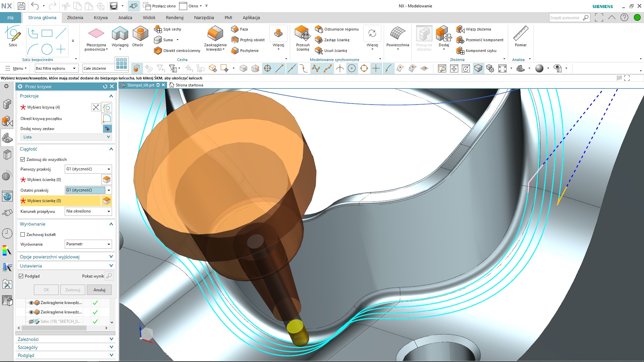Click the reverse curve direction icon

(96, 107)
